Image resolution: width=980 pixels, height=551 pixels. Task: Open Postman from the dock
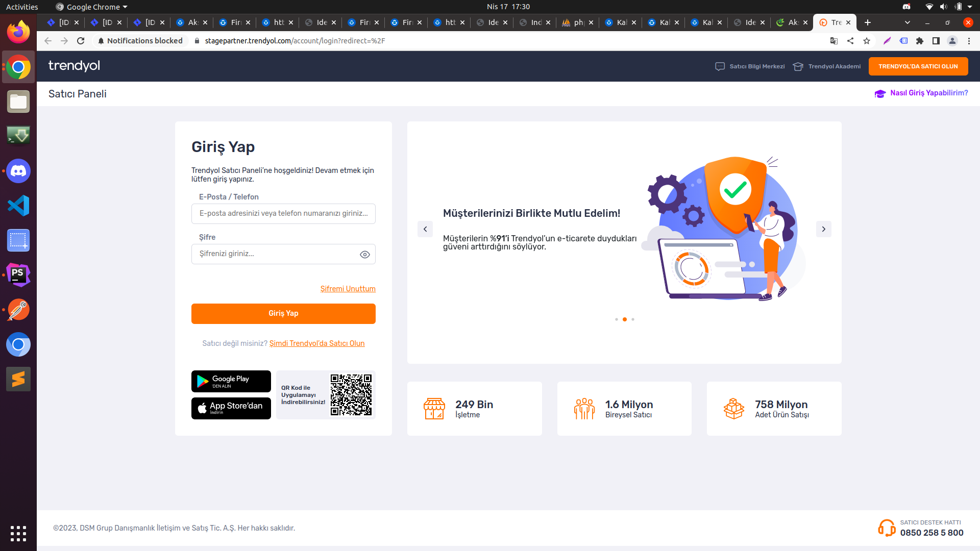point(18,310)
